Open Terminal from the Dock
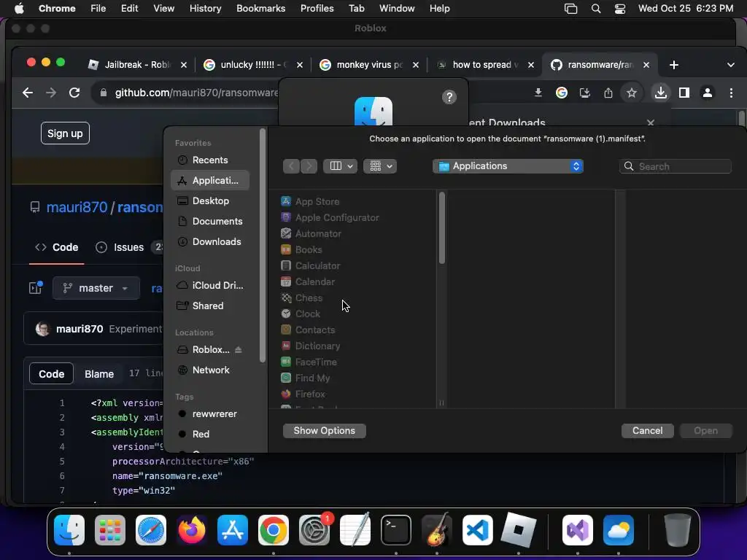This screenshot has height=560, width=747. (x=396, y=529)
